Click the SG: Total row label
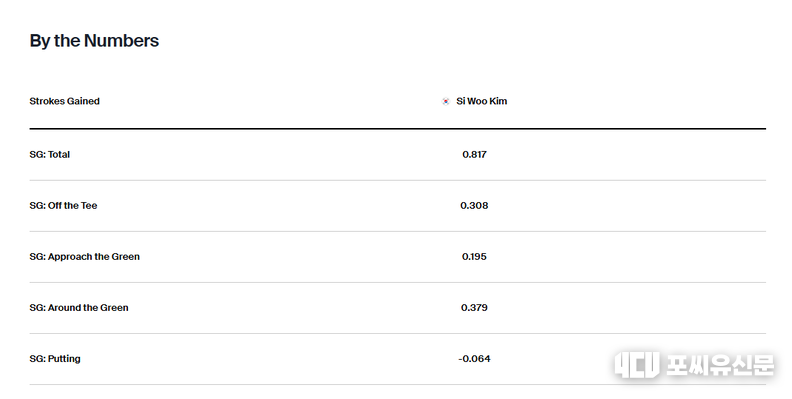This screenshot has height=399, width=792. [50, 155]
